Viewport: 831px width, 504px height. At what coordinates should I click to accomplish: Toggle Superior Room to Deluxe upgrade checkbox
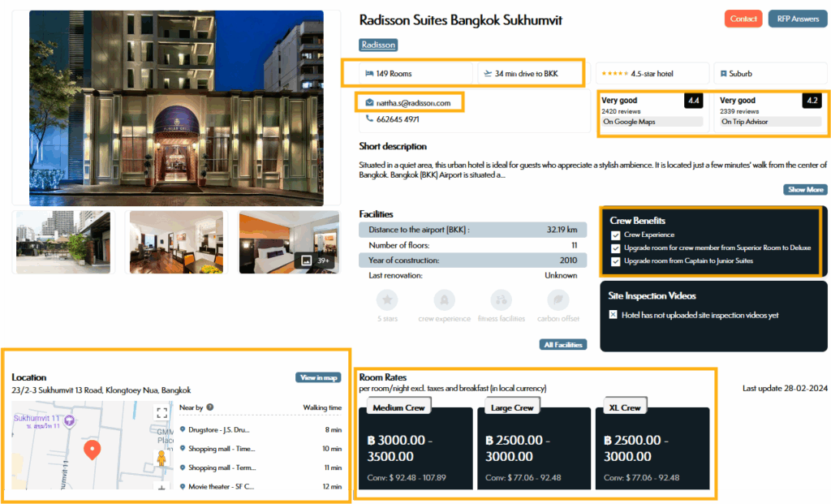coord(615,248)
